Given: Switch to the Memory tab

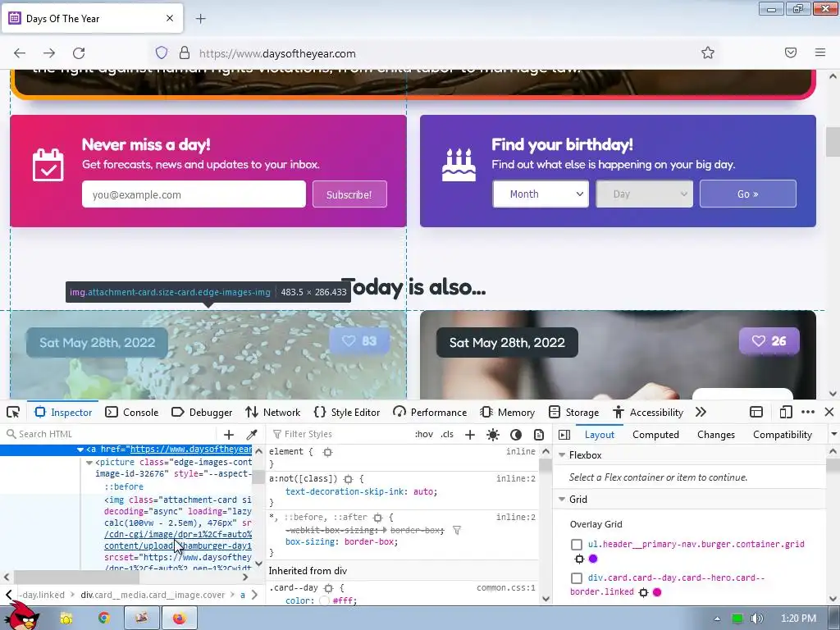Looking at the screenshot, I should coord(507,412).
